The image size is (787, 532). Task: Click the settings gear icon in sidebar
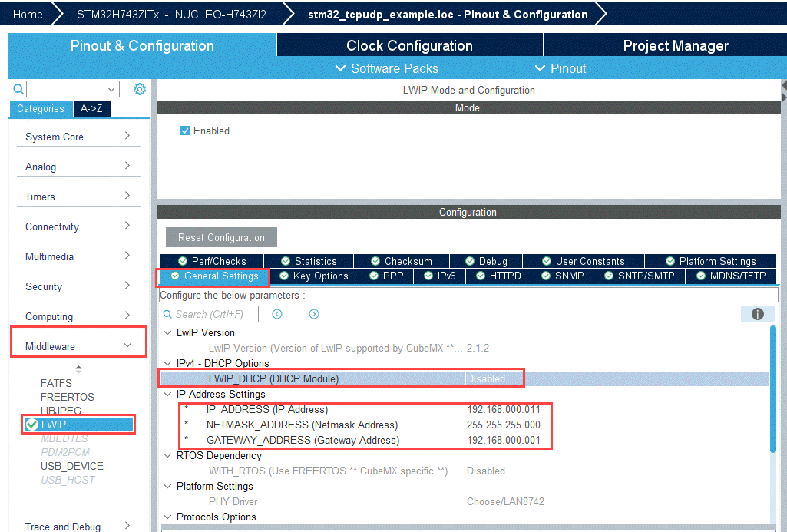click(x=140, y=89)
